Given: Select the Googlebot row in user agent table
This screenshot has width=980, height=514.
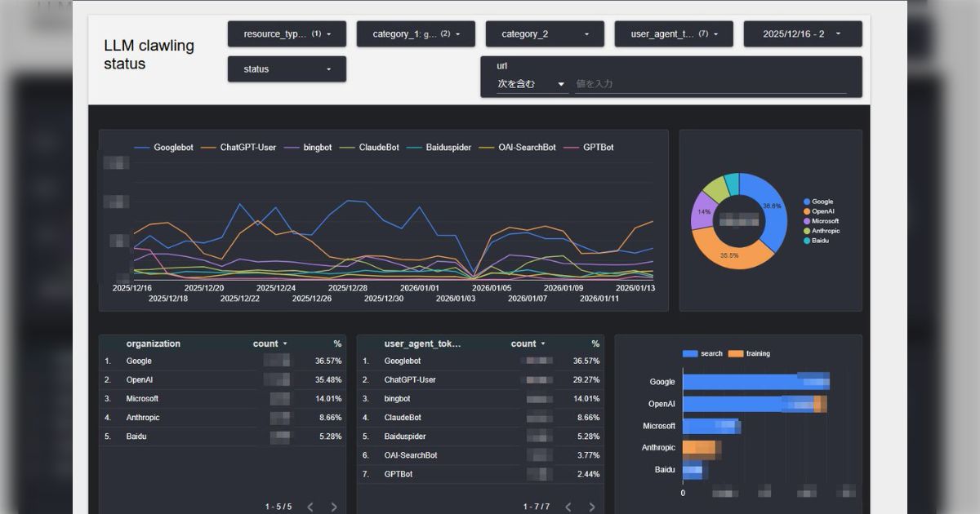Looking at the screenshot, I should (x=480, y=361).
